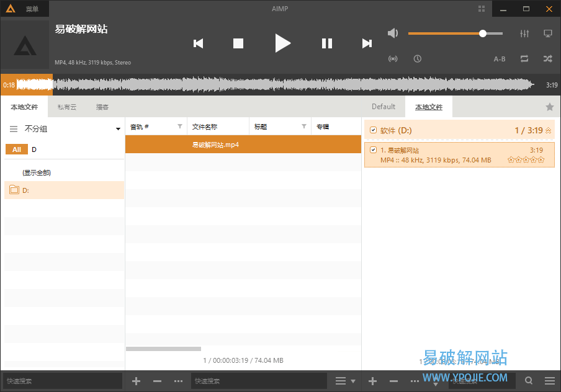Start playback with the play button
The image size is (561, 392).
tap(282, 43)
